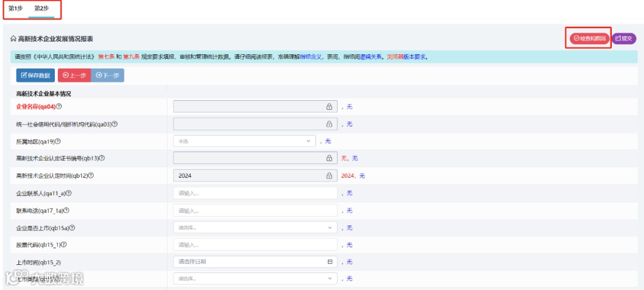Click blue 无 beside 企业名称 field
644x290 pixels.
click(x=349, y=107)
